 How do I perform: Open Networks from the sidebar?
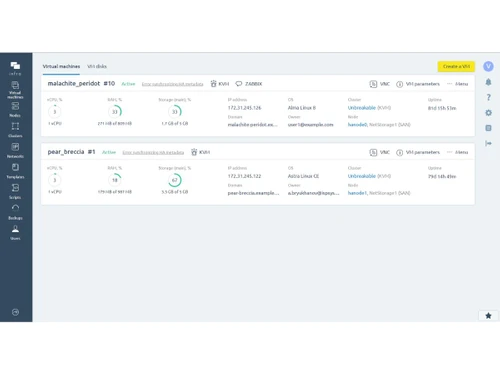click(15, 151)
